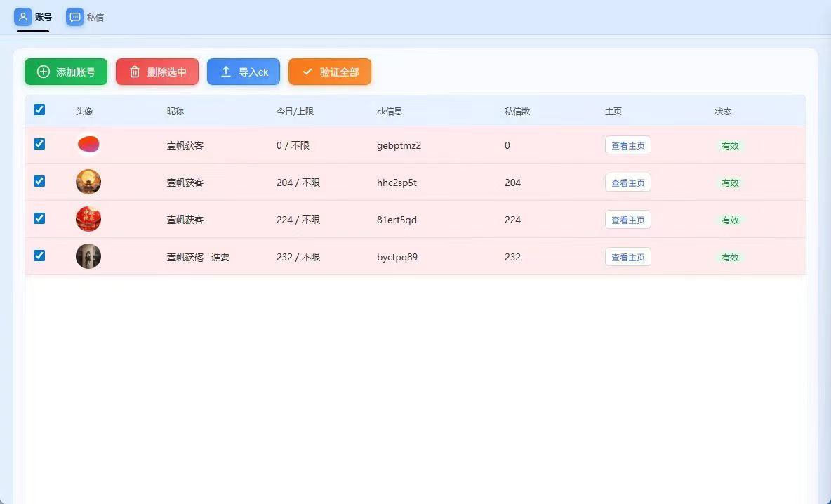This screenshot has width=831, height=504.
Task: Click the avatar of 壹帆获碮--谁耍 account
Action: click(88, 256)
